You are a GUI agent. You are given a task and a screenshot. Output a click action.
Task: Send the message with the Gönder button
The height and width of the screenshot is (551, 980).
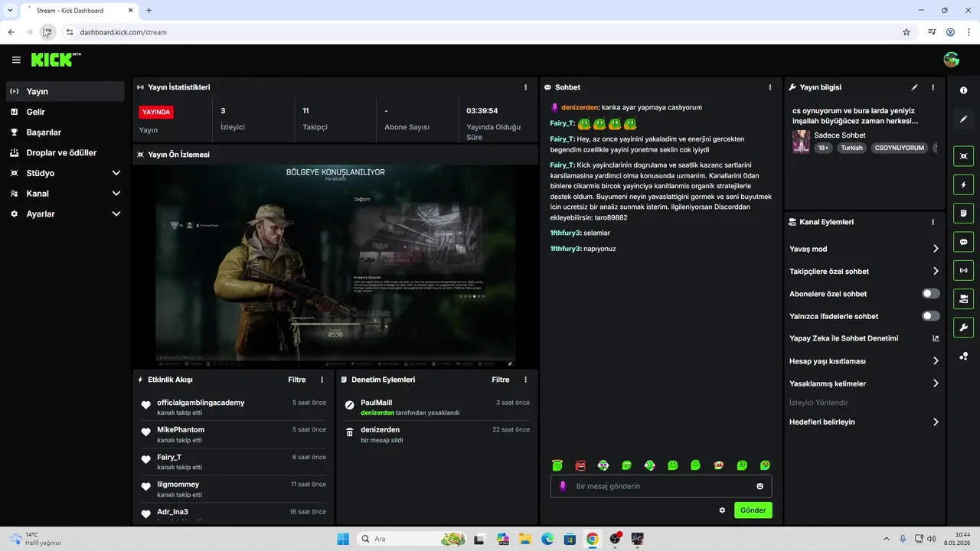(x=753, y=510)
